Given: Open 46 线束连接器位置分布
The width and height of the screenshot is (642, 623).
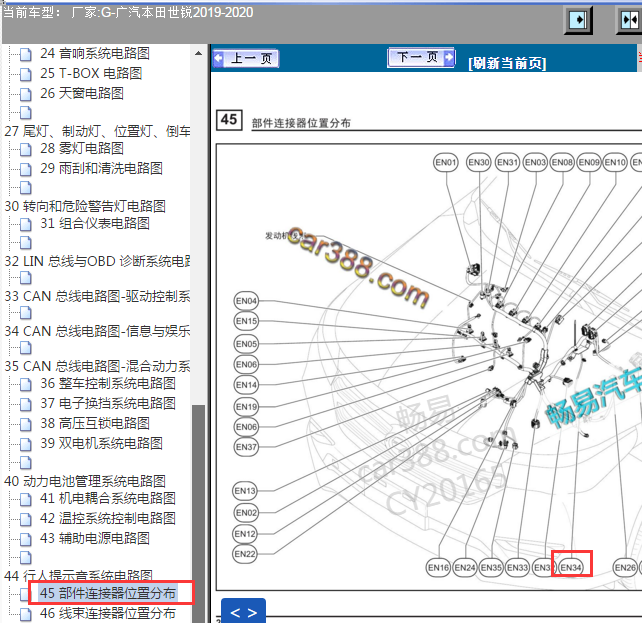Looking at the screenshot, I should (108, 613).
